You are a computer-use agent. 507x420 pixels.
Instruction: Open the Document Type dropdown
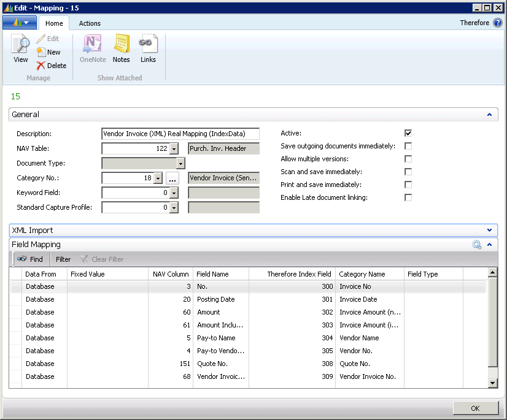[x=180, y=163]
